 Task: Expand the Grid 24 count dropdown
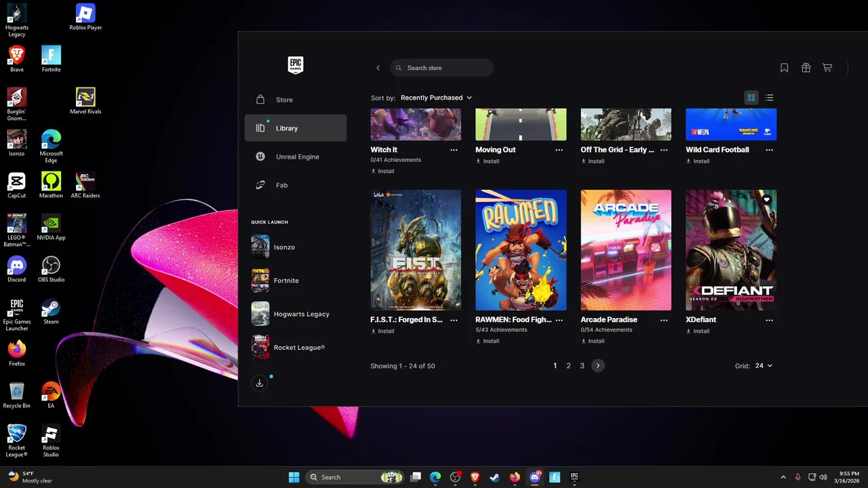click(764, 366)
